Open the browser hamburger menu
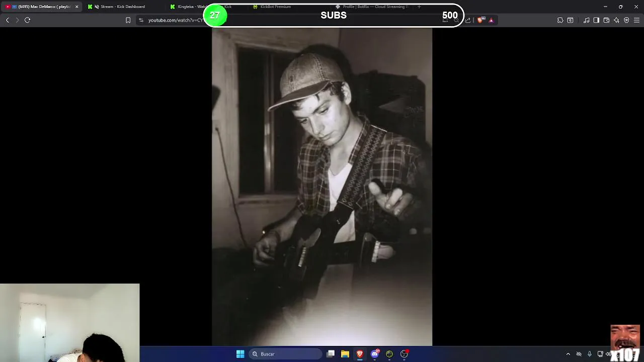Screen dimensions: 644x362 point(636,20)
